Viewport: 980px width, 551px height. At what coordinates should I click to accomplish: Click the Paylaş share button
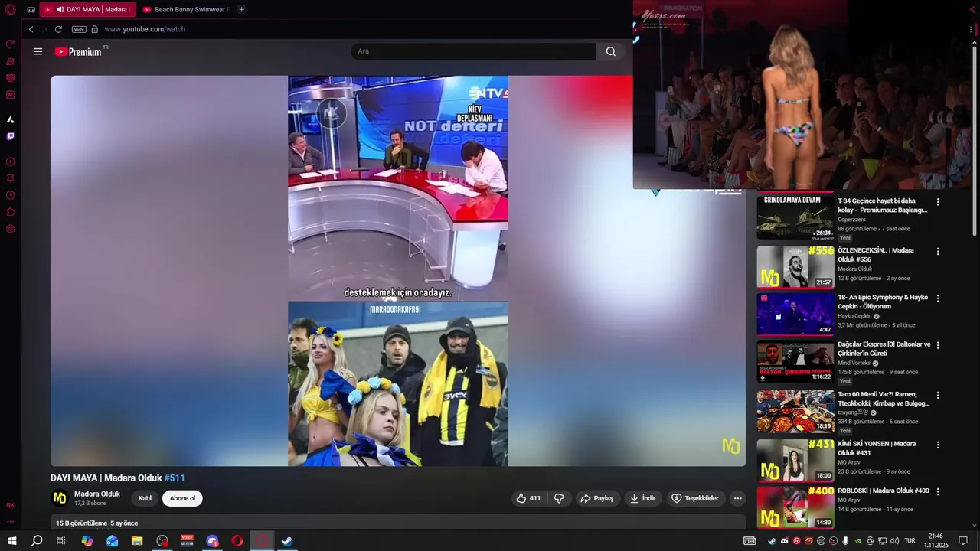[x=597, y=498]
